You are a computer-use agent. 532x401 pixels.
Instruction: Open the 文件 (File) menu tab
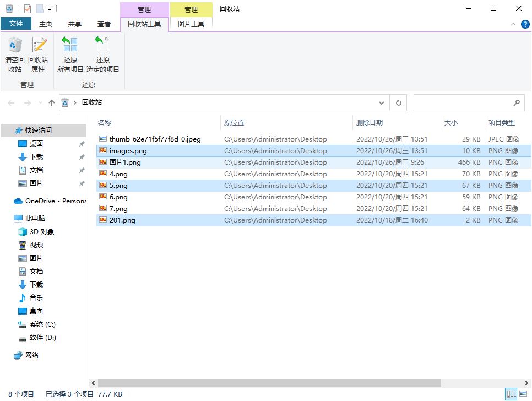point(16,24)
